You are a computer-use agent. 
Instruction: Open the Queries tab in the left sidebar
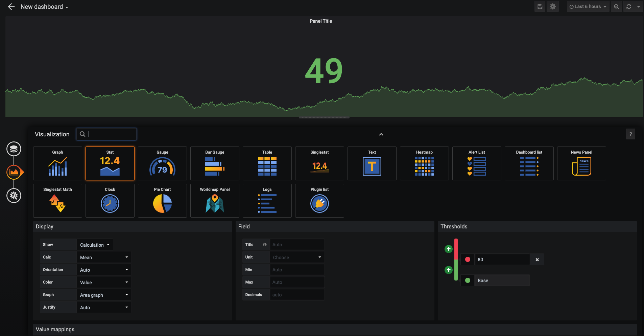pos(14,149)
